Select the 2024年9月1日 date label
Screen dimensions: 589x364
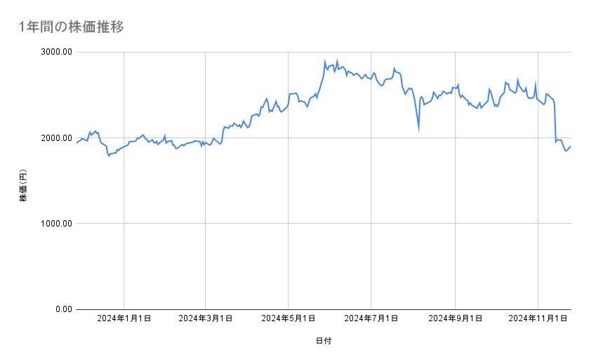[x=455, y=319]
